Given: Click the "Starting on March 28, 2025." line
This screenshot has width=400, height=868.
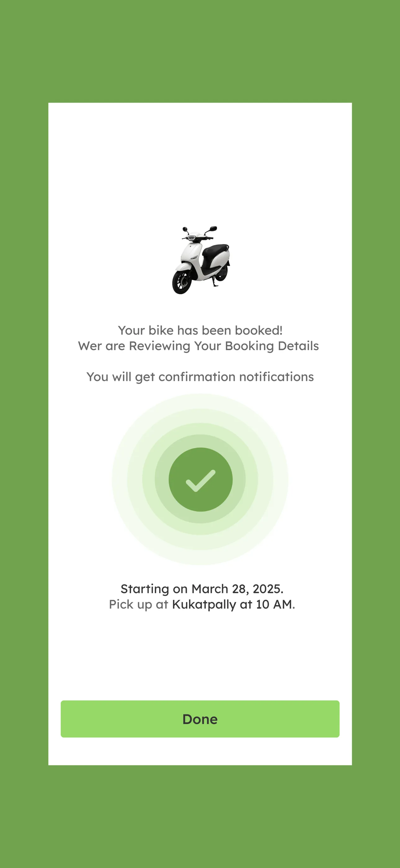Looking at the screenshot, I should [x=202, y=589].
